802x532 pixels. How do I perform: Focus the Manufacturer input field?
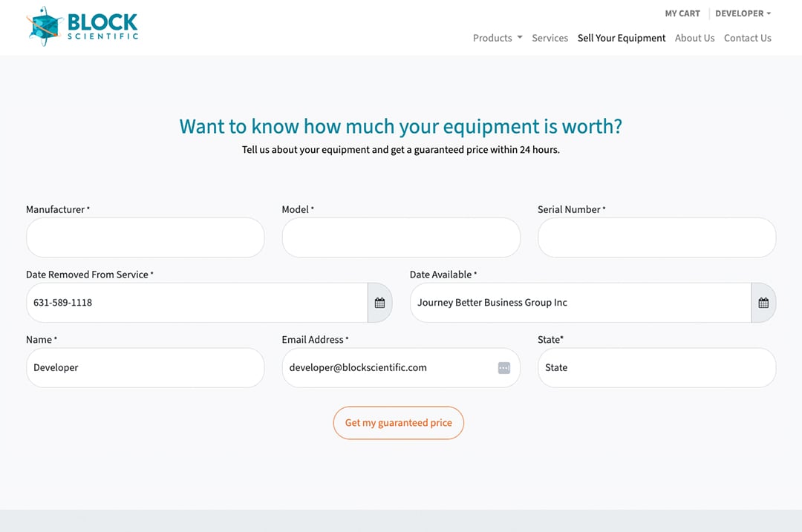click(146, 237)
